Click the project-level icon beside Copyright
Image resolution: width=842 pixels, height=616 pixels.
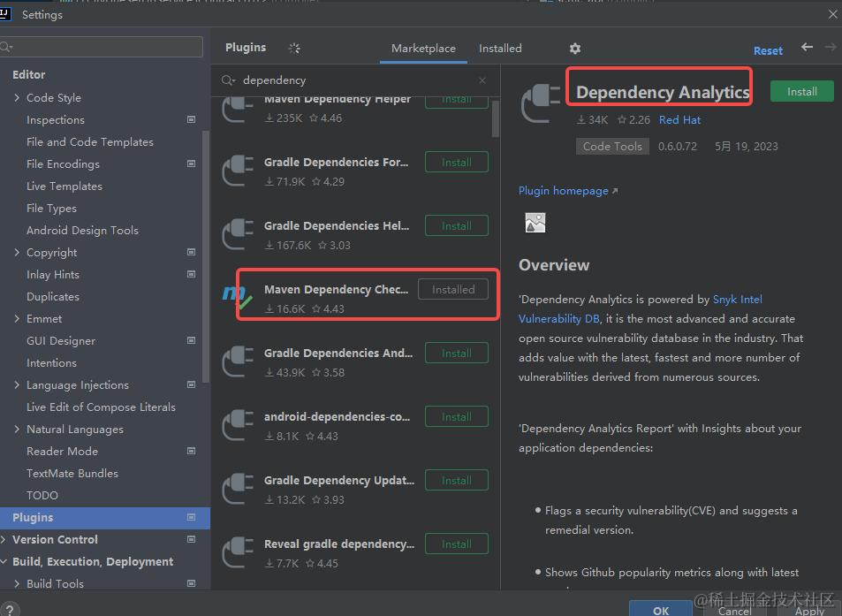(191, 252)
